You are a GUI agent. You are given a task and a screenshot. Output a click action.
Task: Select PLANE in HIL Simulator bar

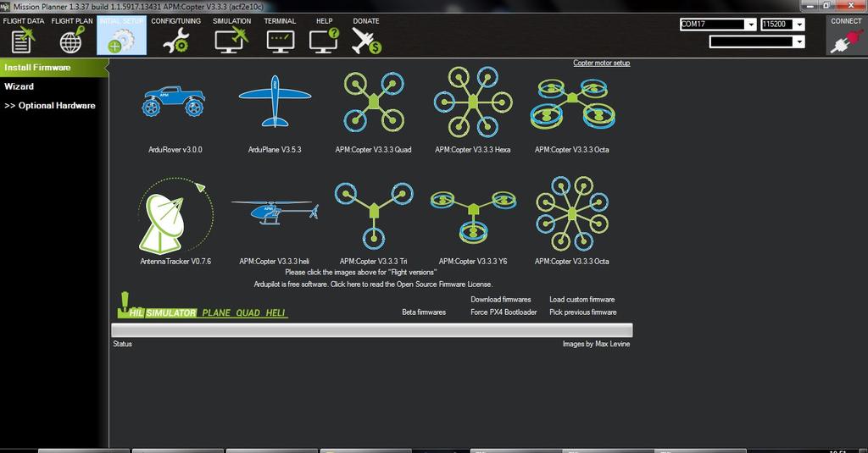[x=216, y=313]
